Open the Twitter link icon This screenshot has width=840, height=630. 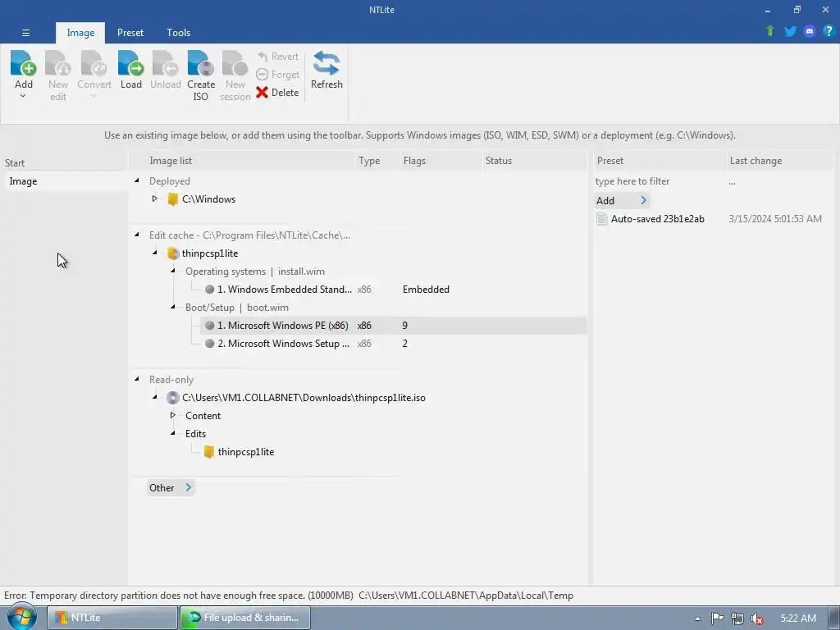(x=790, y=31)
